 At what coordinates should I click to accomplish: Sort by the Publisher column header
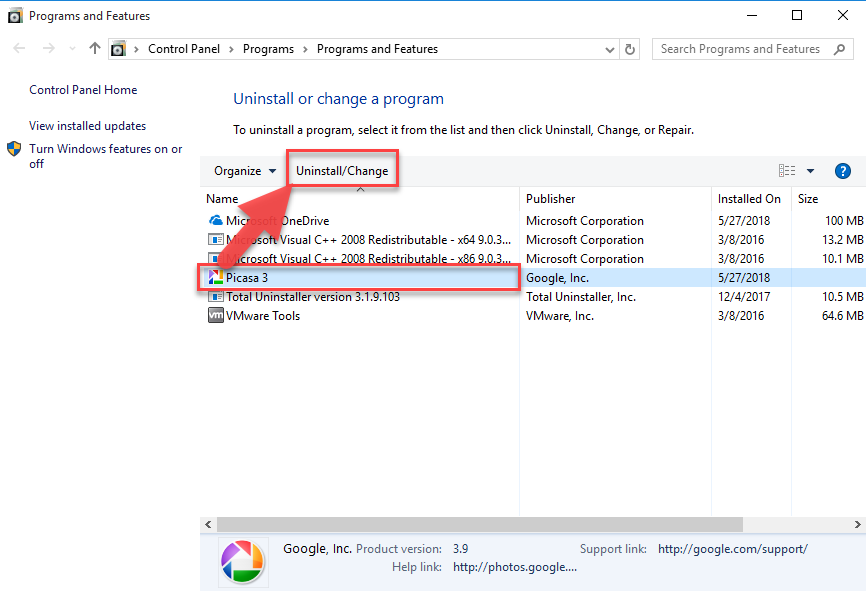click(550, 199)
